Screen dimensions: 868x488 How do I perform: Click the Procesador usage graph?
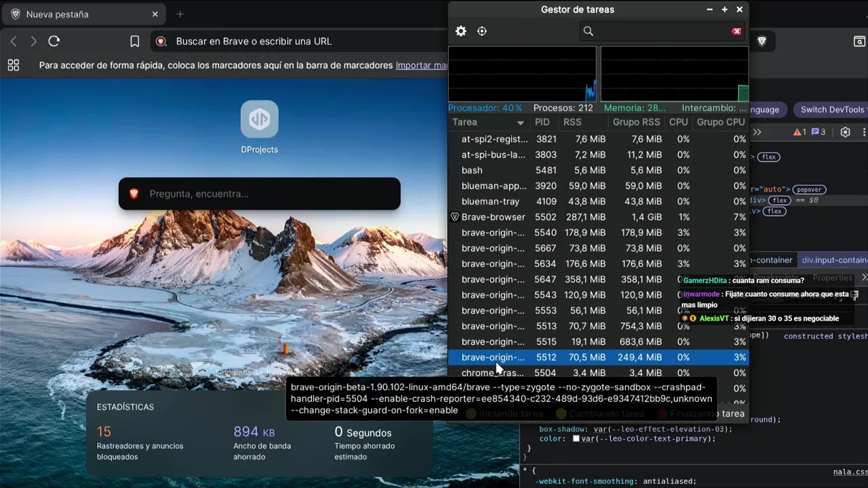[522, 74]
